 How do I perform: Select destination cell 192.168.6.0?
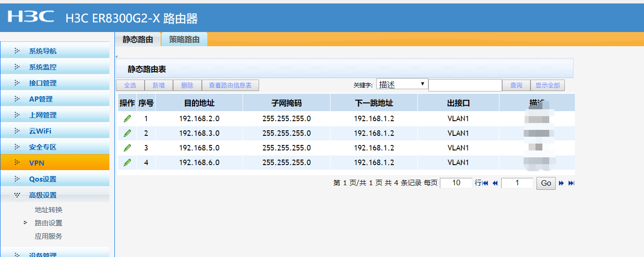[199, 163]
